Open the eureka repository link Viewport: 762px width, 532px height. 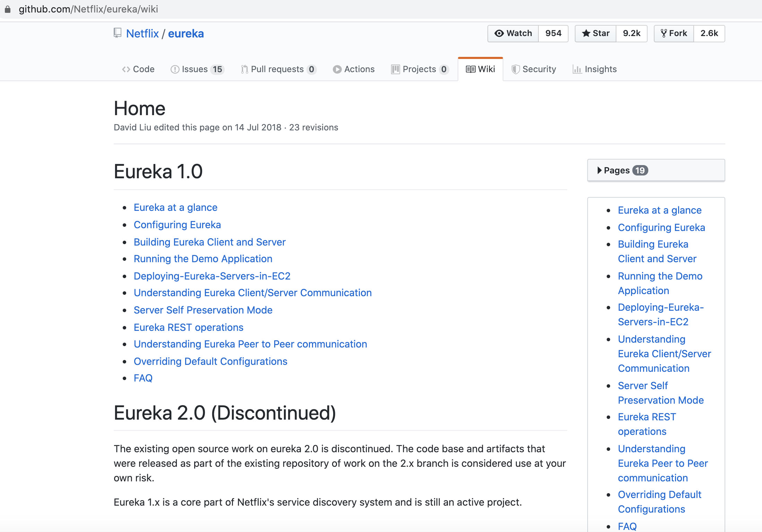click(186, 34)
